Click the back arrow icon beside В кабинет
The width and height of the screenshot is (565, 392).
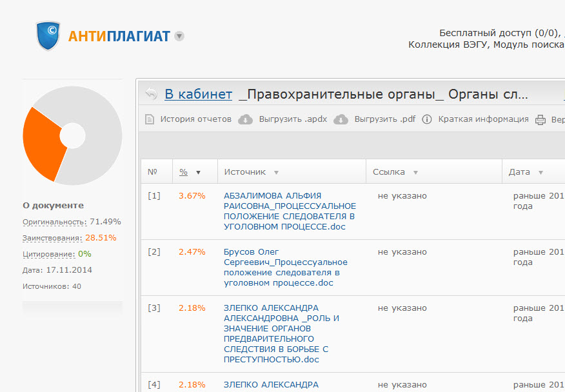click(152, 94)
